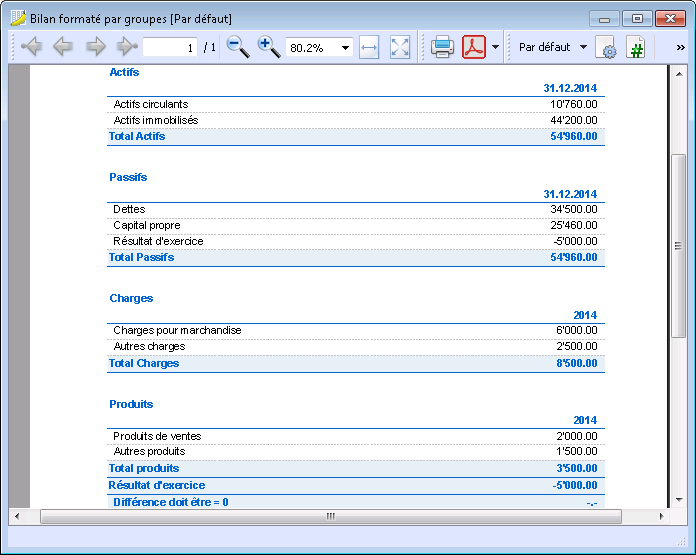Screen dimensions: 696x555
Task: Click the zoom out magnifier
Action: coord(238,47)
